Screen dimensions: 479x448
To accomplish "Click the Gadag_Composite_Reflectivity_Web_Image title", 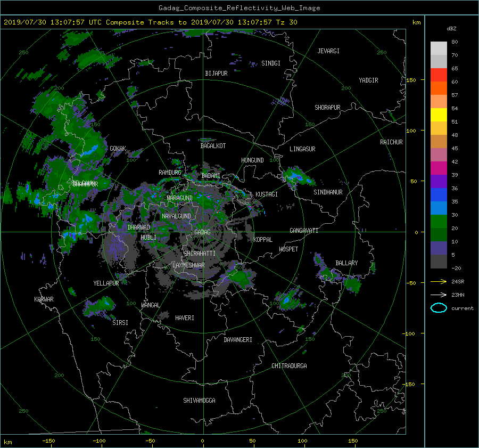I will coord(239,8).
